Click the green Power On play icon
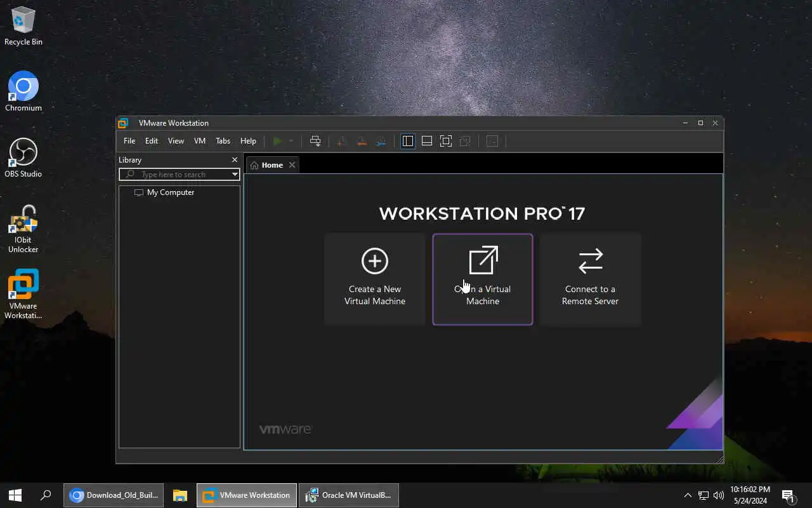This screenshot has height=508, width=812. tap(277, 141)
